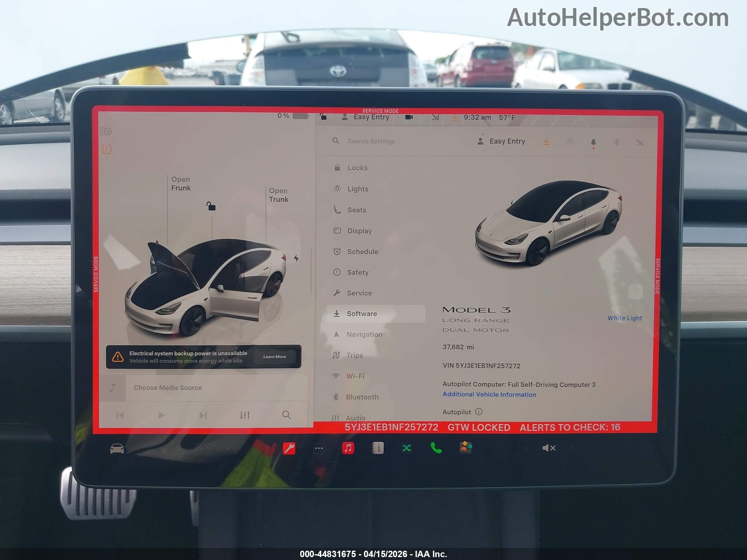Select the Software menu item
The width and height of the screenshot is (747, 560).
coord(376,314)
